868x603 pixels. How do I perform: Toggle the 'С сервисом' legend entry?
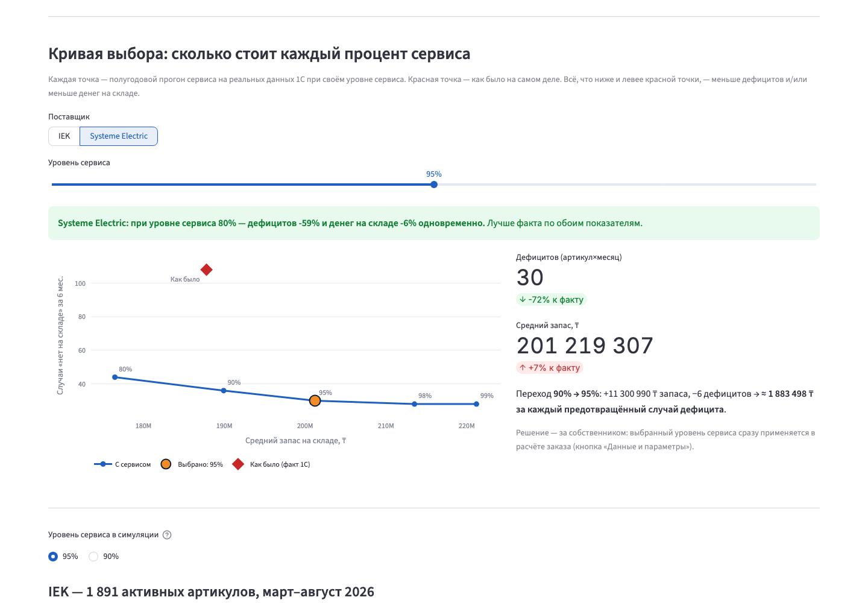pos(122,464)
